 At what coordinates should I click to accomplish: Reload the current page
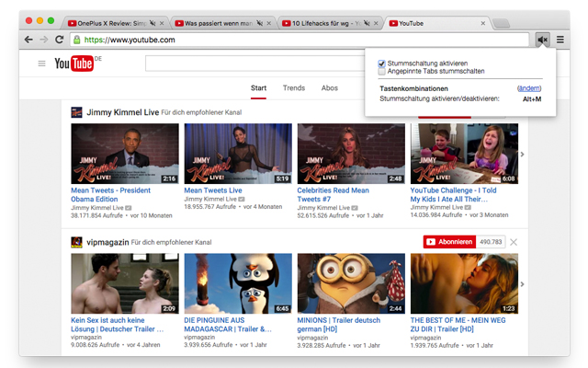click(60, 40)
